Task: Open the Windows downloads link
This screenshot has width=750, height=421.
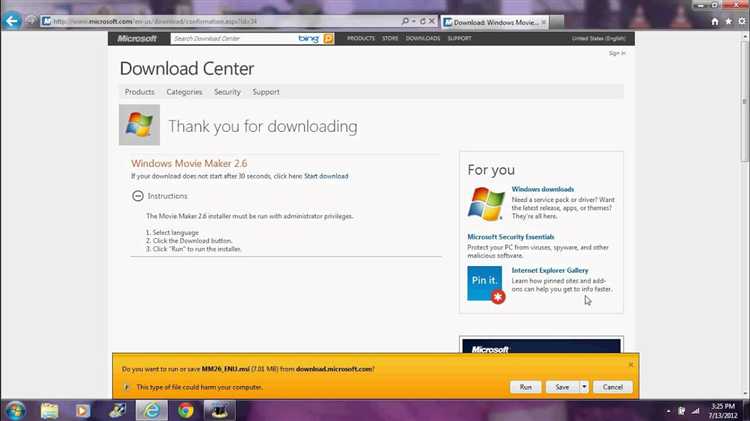Action: (543, 189)
